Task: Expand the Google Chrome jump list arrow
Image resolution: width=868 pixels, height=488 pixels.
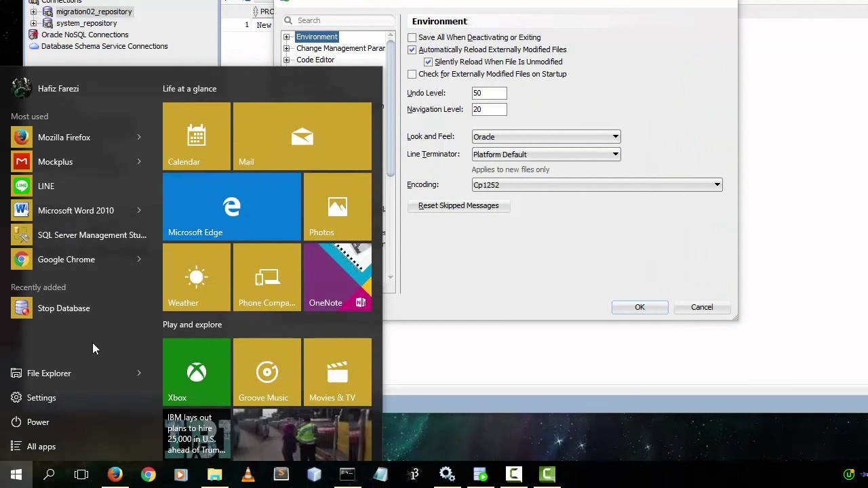Action: point(139,259)
